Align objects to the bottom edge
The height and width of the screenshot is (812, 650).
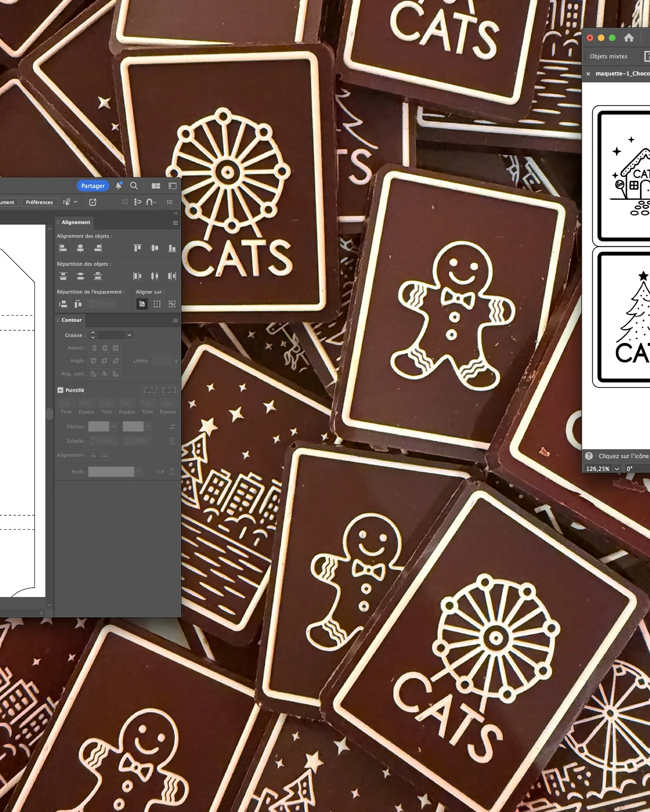click(x=172, y=248)
